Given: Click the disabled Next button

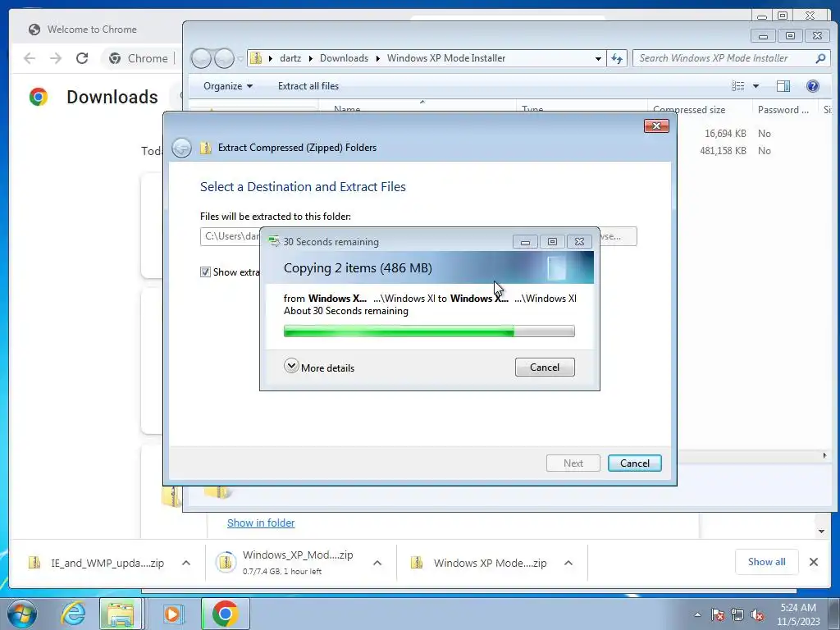Looking at the screenshot, I should click(573, 463).
